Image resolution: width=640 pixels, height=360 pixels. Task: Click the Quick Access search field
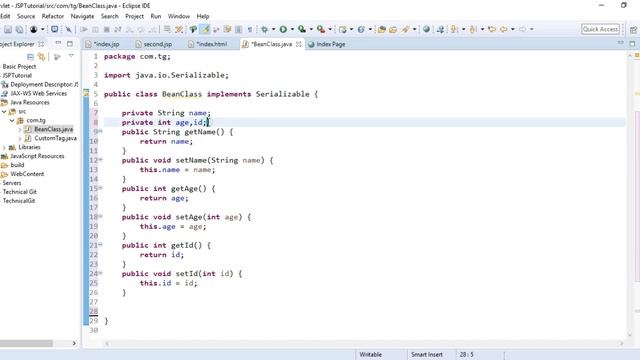[x=600, y=29]
